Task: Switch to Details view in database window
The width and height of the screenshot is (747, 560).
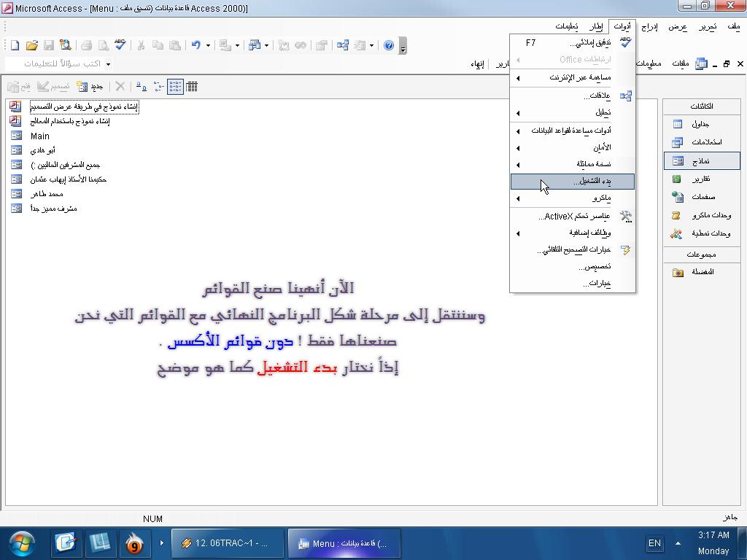Action: click(x=192, y=87)
